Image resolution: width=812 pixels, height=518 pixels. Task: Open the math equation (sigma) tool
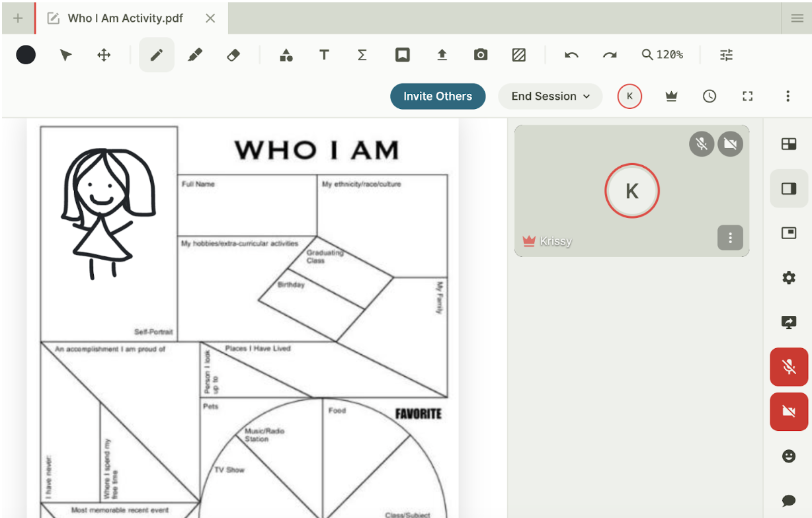[362, 55]
